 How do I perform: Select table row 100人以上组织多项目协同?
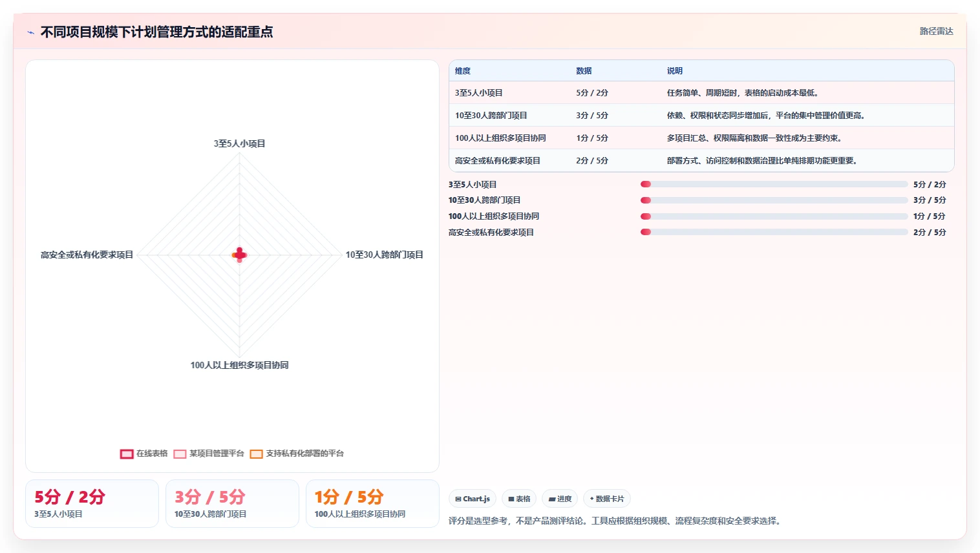pyautogui.click(x=701, y=138)
